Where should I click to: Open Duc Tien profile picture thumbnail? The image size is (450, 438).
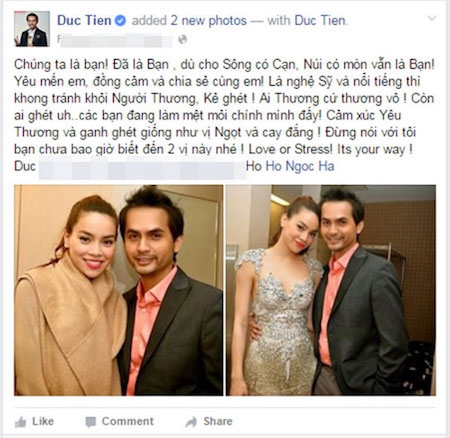(32, 29)
